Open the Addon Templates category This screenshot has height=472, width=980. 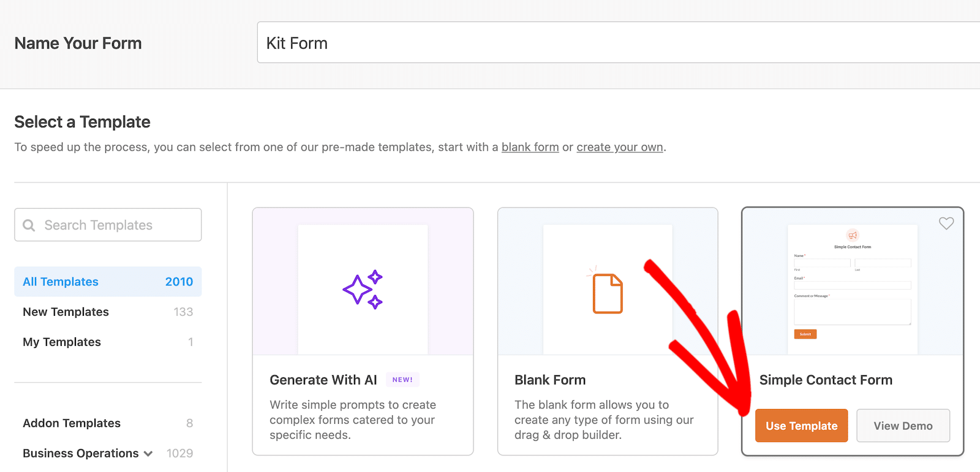point(72,423)
